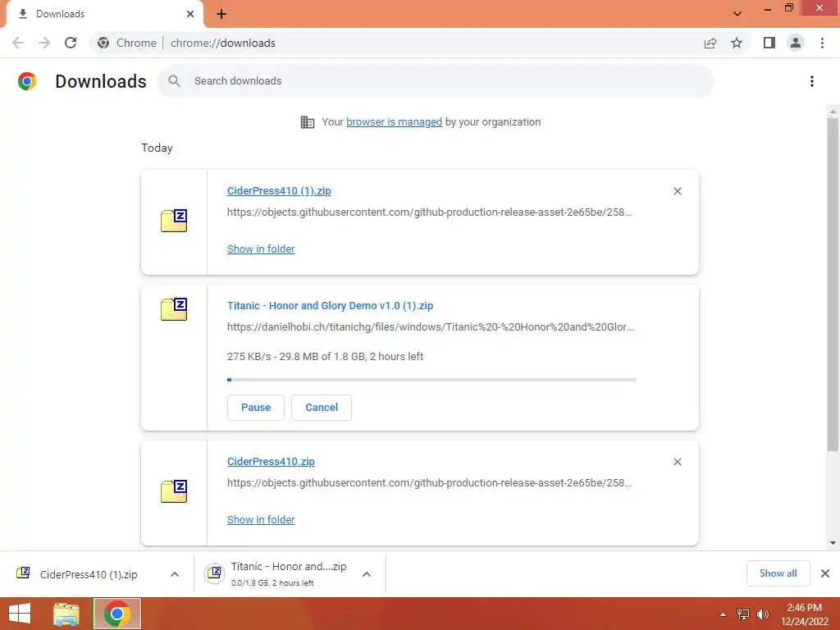Pause the Titanic download
This screenshot has width=840, height=630.
pos(256,408)
